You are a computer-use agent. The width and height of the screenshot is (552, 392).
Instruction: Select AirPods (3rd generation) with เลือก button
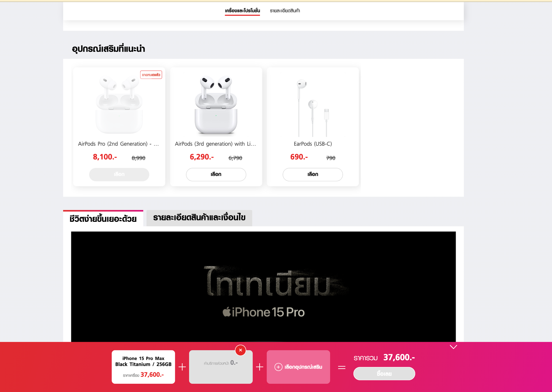pos(216,174)
